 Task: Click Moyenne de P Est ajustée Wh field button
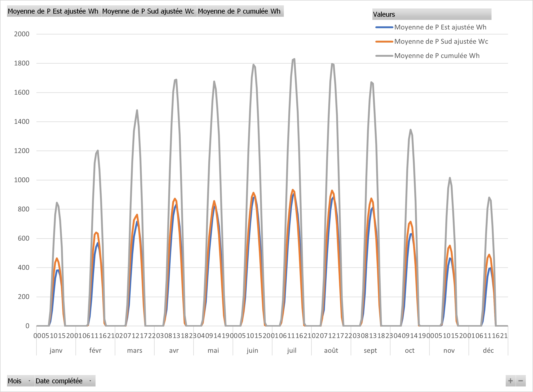point(54,11)
